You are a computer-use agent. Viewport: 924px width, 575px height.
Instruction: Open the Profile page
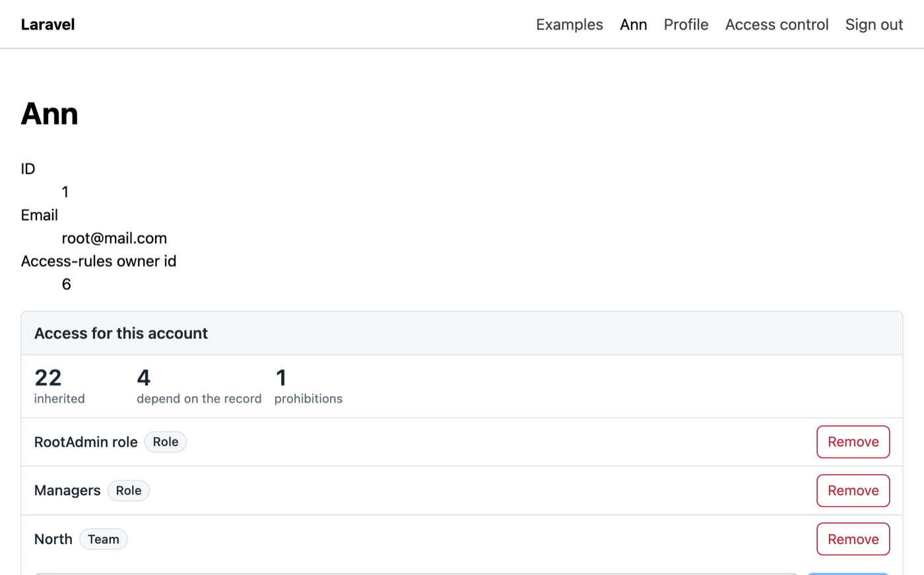[686, 24]
